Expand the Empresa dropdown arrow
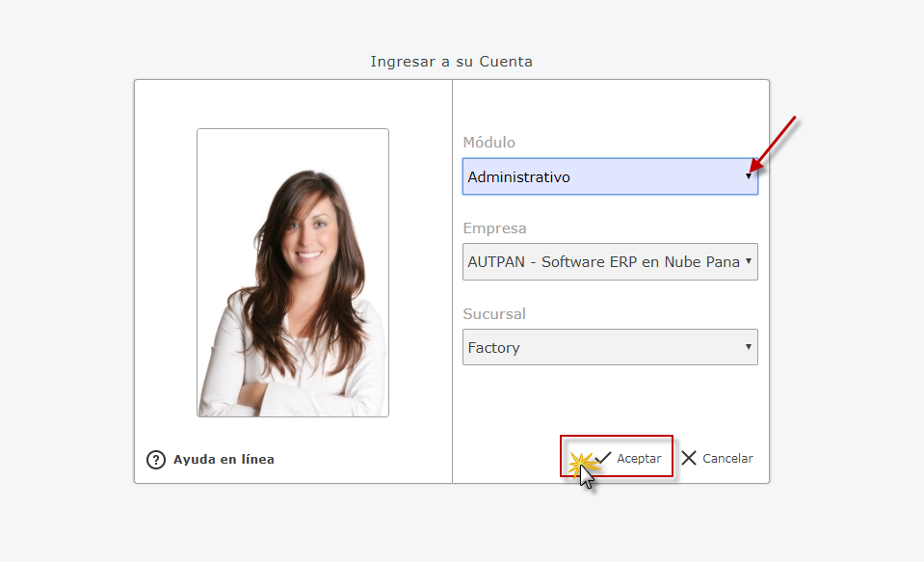Image resolution: width=924 pixels, height=562 pixels. (x=749, y=261)
